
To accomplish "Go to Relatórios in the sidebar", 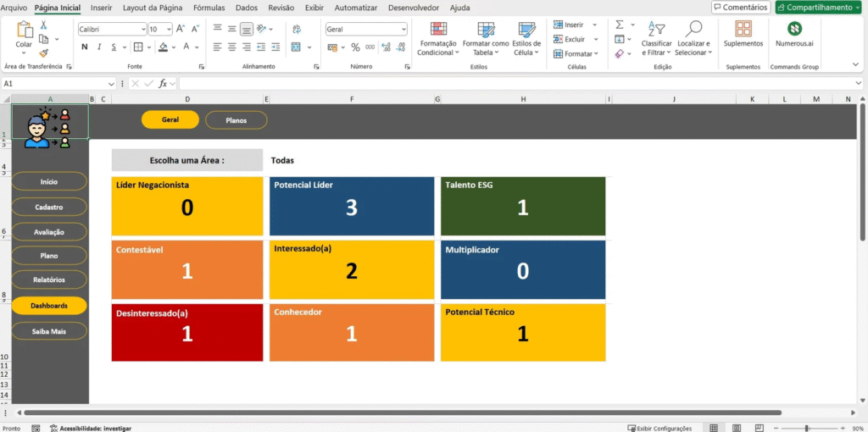I will [49, 278].
